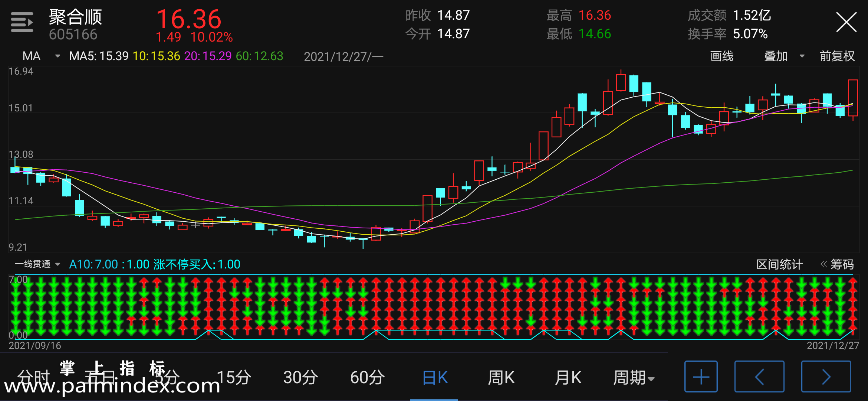Close the chart with the X icon
Screen dimensions: 868x401
846,22
